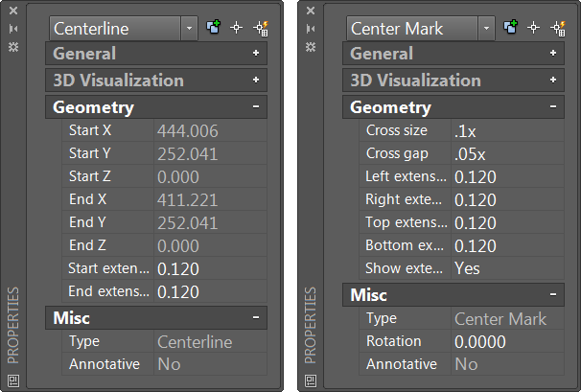The width and height of the screenshot is (581, 392).
Task: Collapse the Geometry section in Centerline palette
Action: tap(256, 107)
